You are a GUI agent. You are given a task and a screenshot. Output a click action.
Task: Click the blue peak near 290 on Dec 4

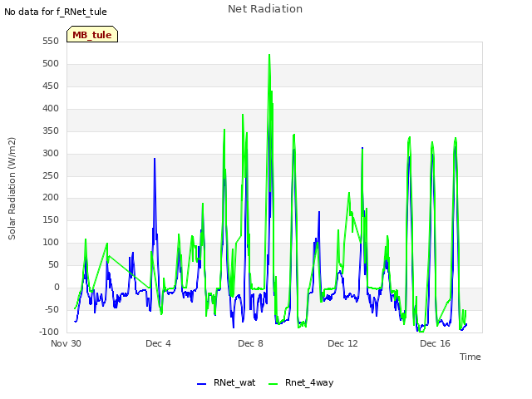(x=155, y=159)
